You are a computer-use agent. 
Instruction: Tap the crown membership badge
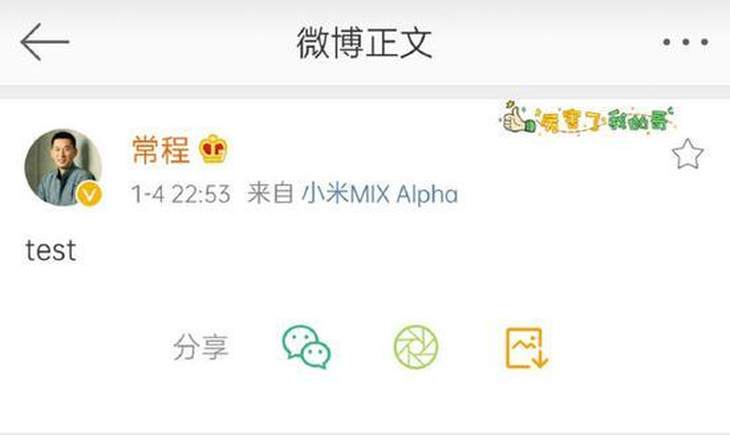tap(213, 149)
